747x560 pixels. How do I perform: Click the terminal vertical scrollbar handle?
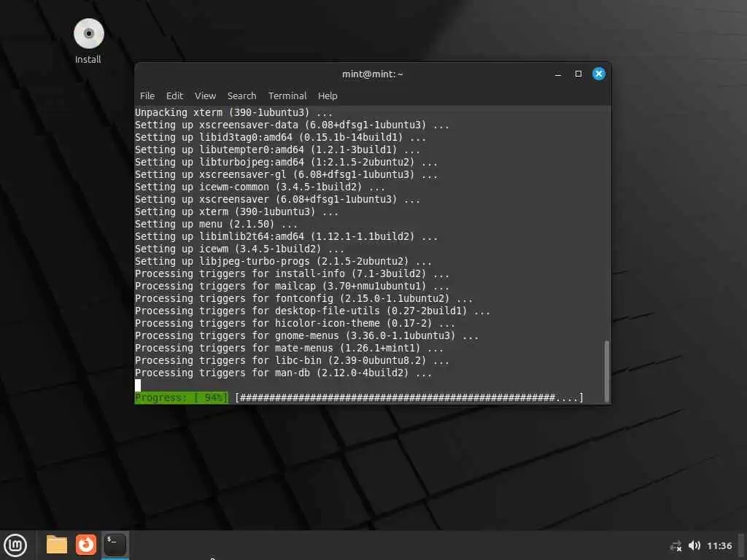click(606, 371)
